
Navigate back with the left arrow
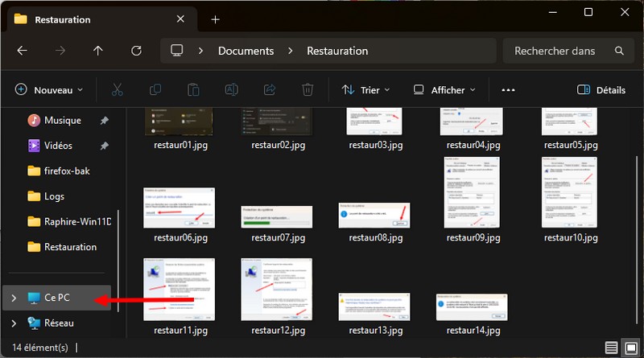tap(23, 51)
